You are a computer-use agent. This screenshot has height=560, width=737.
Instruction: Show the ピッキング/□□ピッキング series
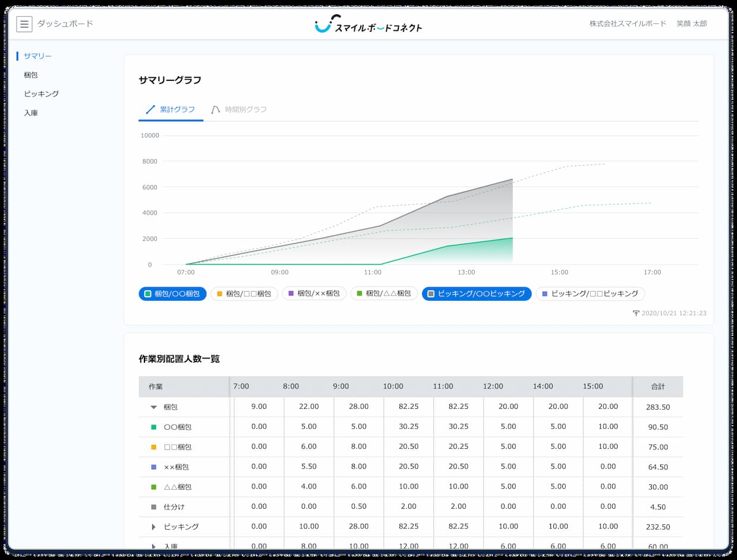click(x=590, y=294)
